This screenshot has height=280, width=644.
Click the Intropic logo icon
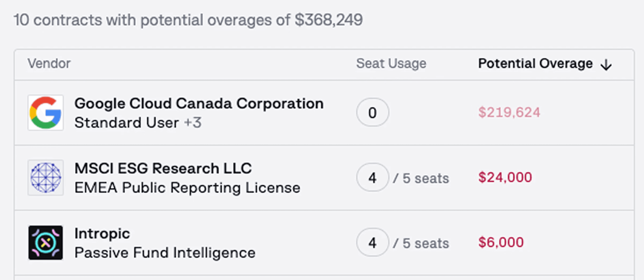46,243
